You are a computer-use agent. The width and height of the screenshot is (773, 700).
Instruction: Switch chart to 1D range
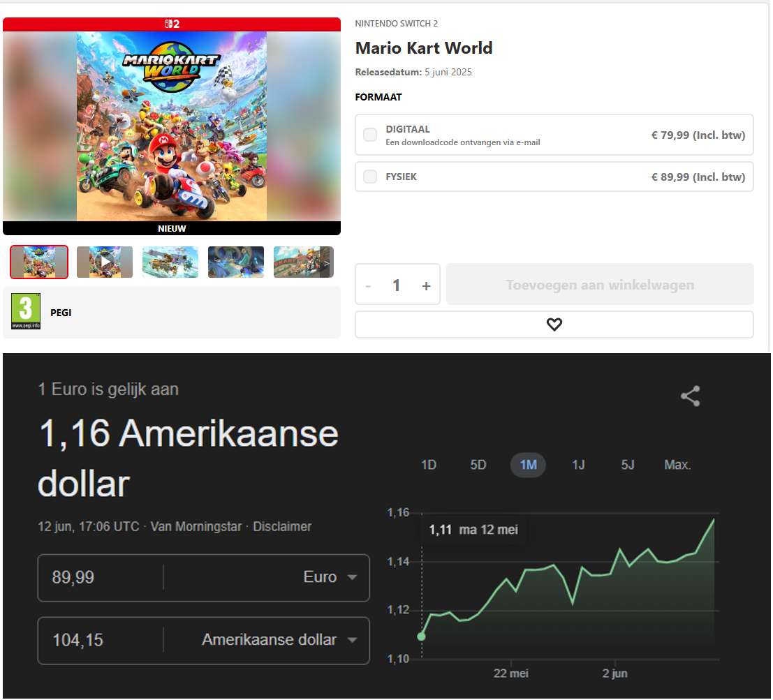[x=429, y=465]
